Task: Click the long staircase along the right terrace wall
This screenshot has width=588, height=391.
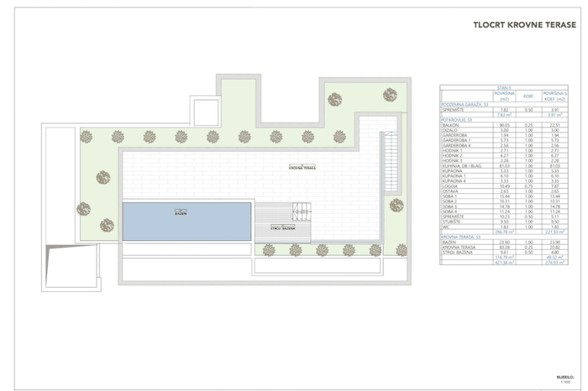Action: point(391,161)
